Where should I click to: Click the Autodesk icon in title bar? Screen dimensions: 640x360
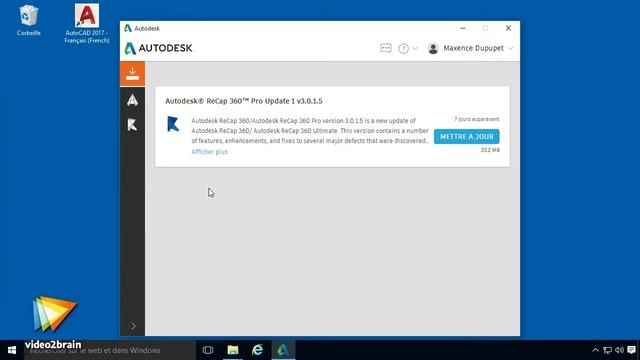[128, 28]
